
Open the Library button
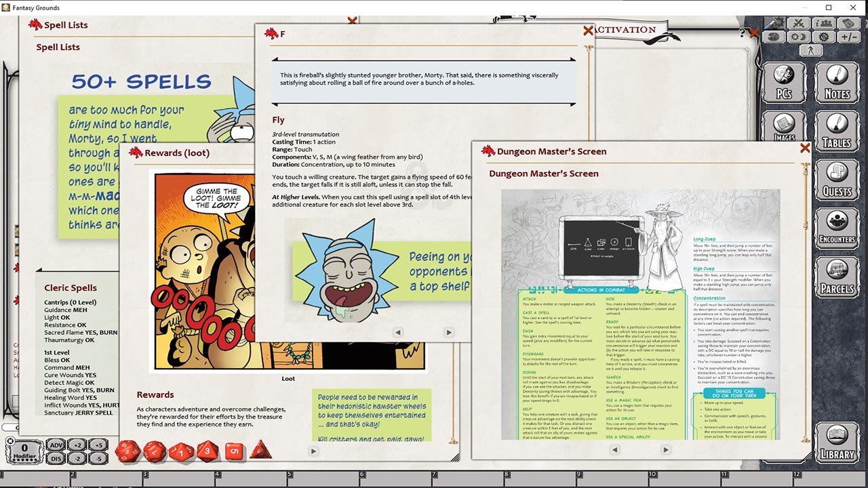coord(837,443)
